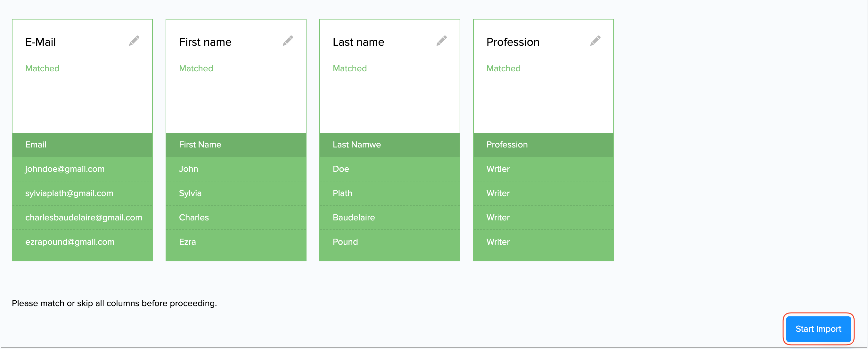Click the Profession header row cell
The image size is (868, 349).
coord(543,145)
